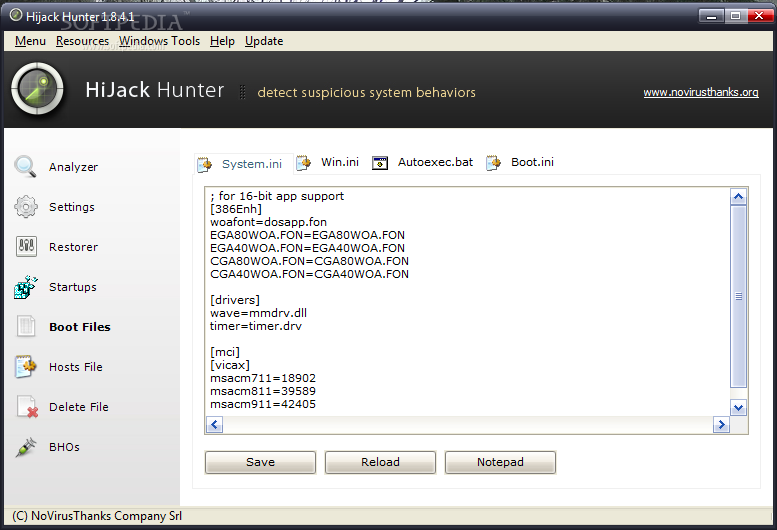Select Restorer in the sidebar

[x=73, y=247]
